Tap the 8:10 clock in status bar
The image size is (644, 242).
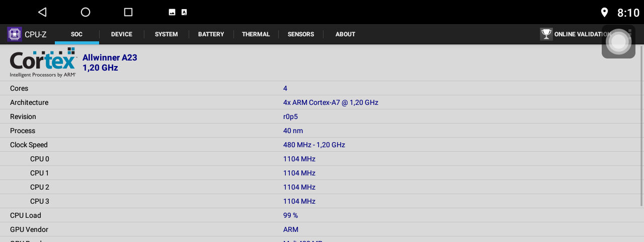[628, 13]
